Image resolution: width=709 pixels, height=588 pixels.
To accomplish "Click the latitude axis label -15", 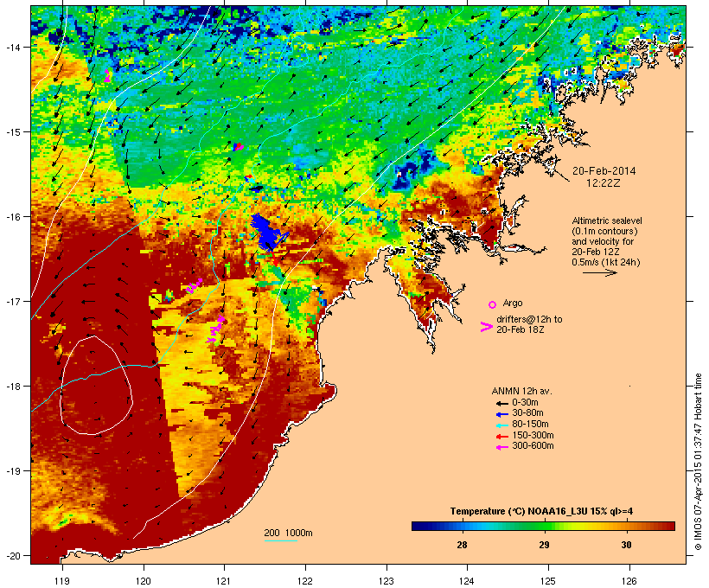I will pos(13,132).
